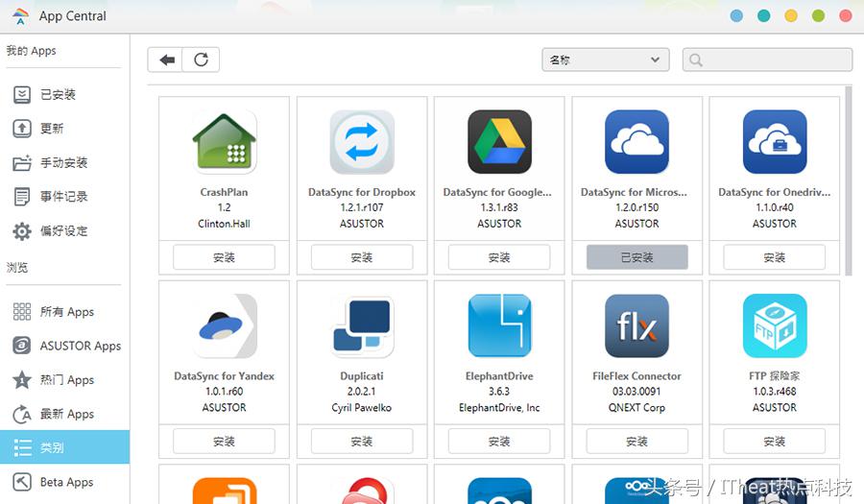The height and width of the screenshot is (504, 864).
Task: Click the App Central logo icon
Action: pyautogui.click(x=20, y=16)
